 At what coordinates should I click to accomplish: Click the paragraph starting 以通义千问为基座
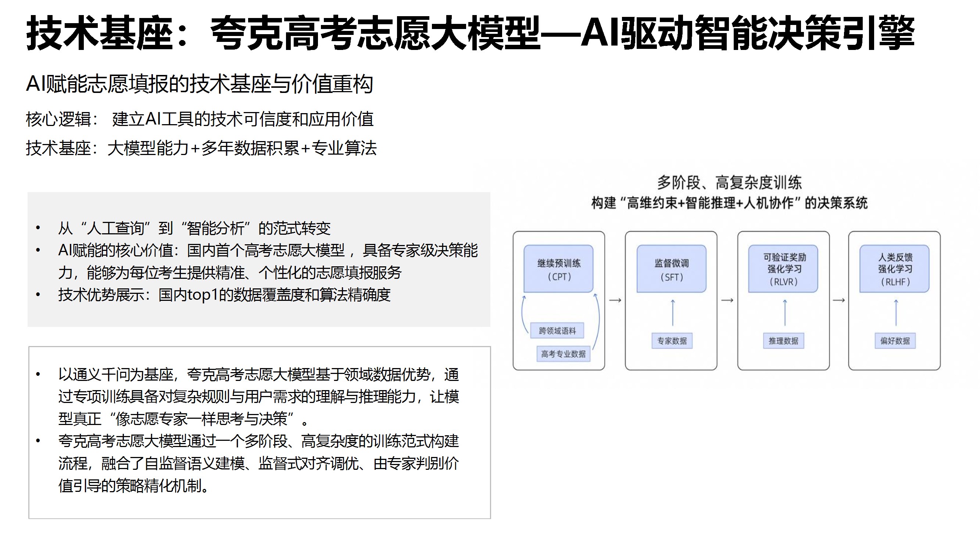click(x=259, y=397)
